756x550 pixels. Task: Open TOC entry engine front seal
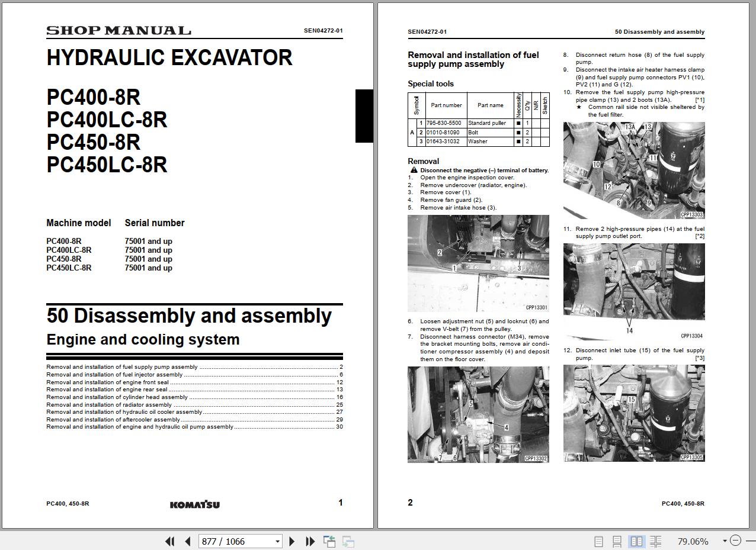pos(194,382)
